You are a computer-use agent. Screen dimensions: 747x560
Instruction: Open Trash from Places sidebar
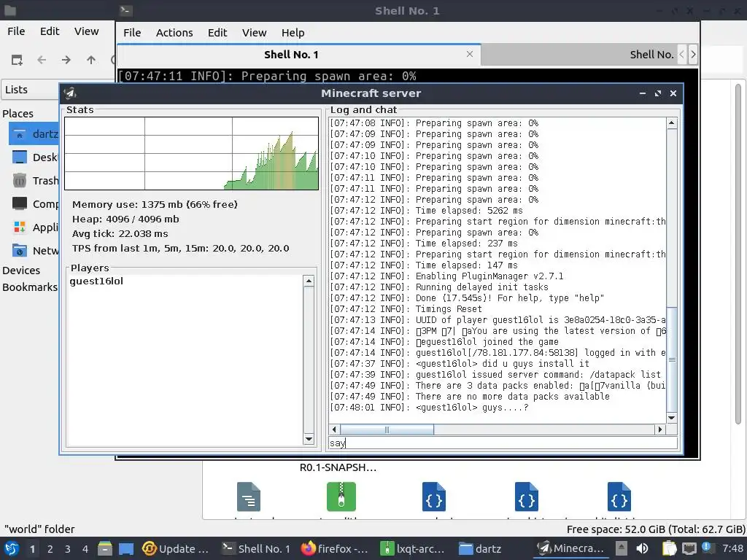34,181
